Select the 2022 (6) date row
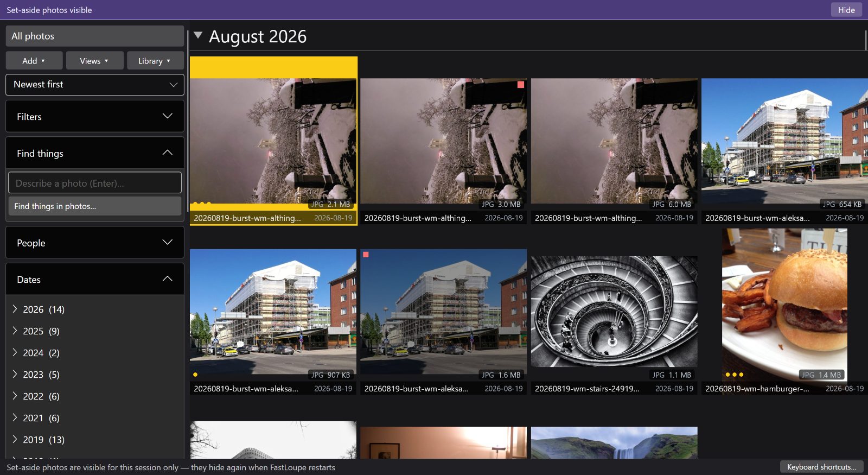Viewport: 868px width, 475px height. (x=95, y=396)
